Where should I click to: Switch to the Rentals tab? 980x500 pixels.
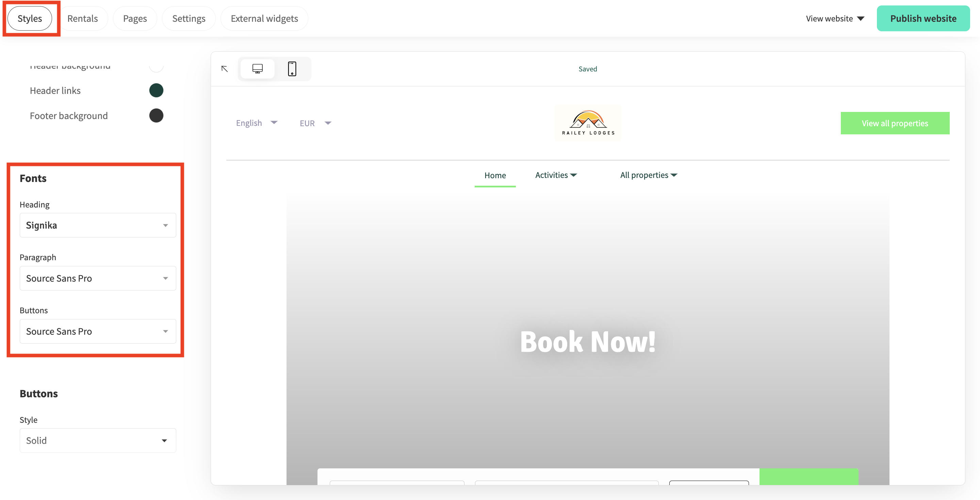coord(83,18)
